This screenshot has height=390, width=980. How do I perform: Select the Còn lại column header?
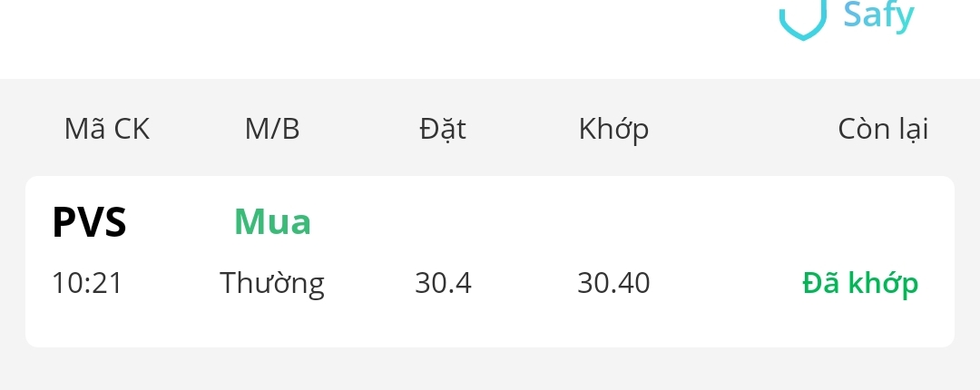click(882, 130)
